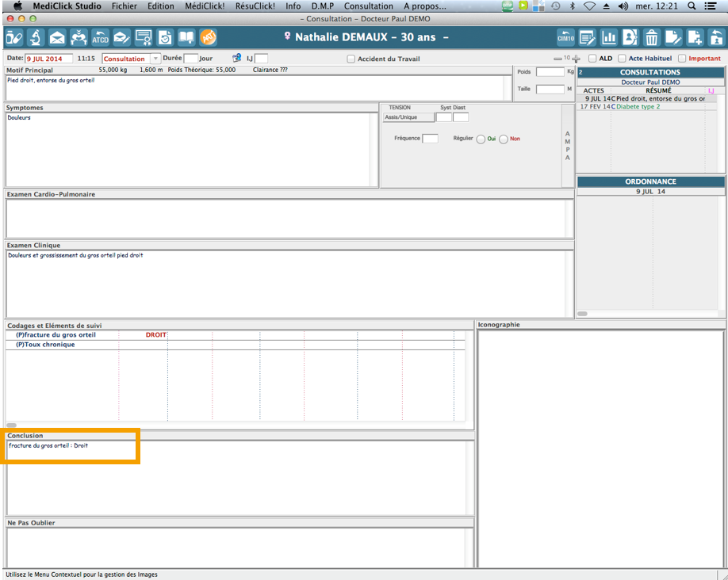Click the envelope with pencil icon
The height and width of the screenshot is (580, 728).
click(121, 37)
